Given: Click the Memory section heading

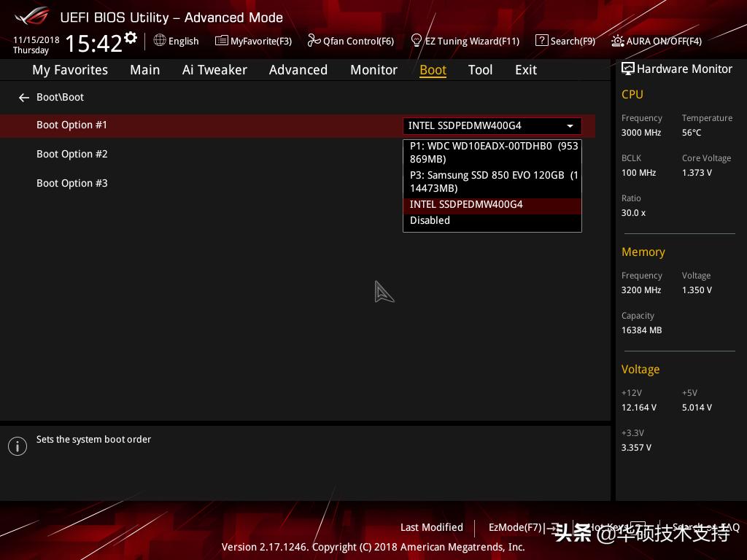Looking at the screenshot, I should (643, 252).
